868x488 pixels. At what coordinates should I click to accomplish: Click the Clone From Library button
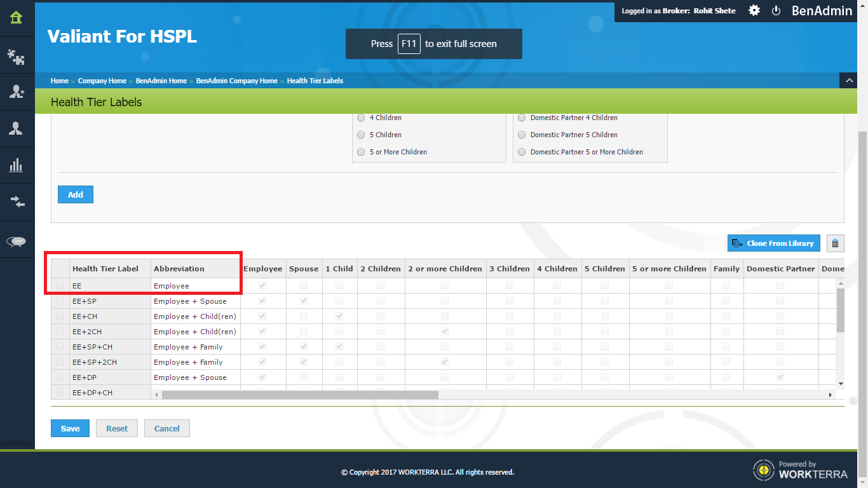point(773,243)
